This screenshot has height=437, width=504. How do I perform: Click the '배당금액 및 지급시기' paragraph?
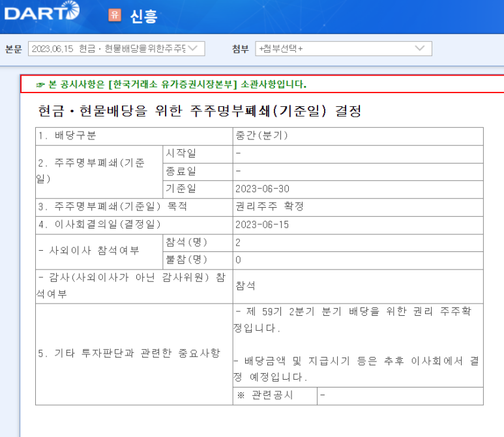(x=356, y=369)
